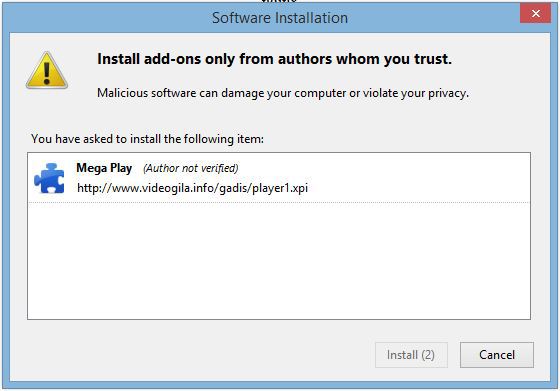Click the word trust in the bold heading
The height and width of the screenshot is (391, 560).
pos(431,59)
